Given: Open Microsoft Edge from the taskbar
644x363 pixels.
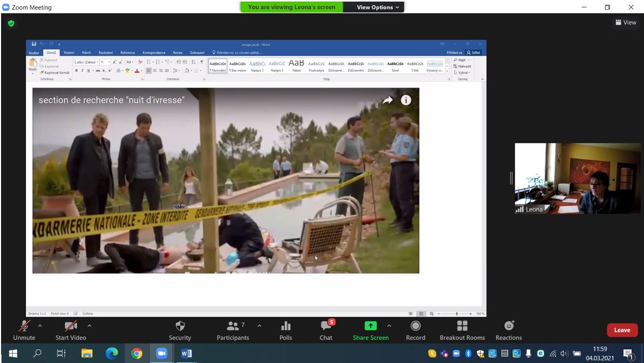Looking at the screenshot, I should point(112,353).
